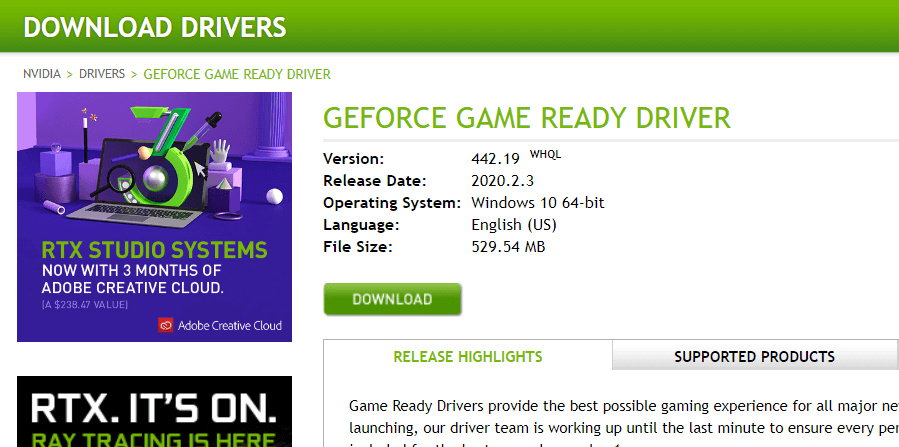
Task: Click the green DOWNLOAD button
Action: click(x=392, y=299)
